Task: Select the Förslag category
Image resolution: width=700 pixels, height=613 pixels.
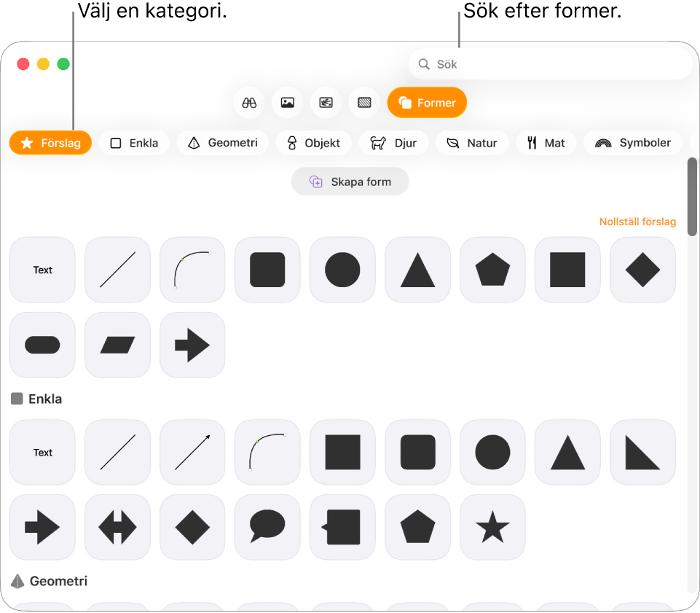Action: click(x=50, y=143)
